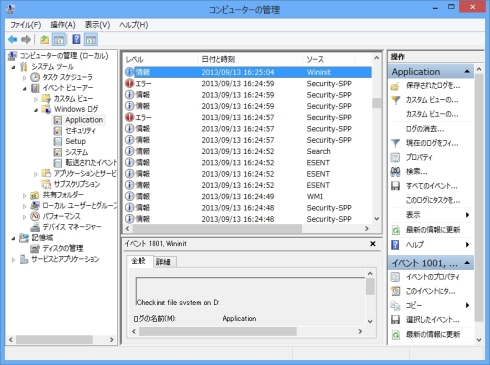Select the エラー event at 16:24:59
The image size is (490, 365).
(248, 84)
